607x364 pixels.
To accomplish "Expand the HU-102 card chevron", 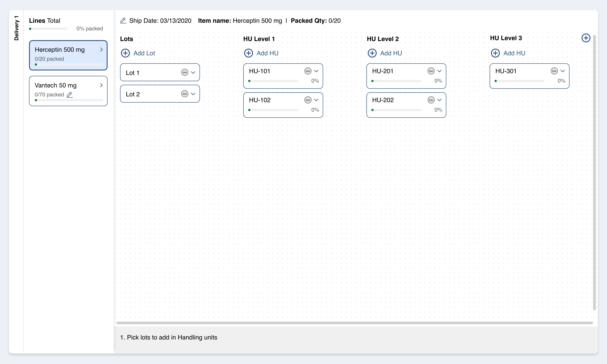I will point(316,100).
